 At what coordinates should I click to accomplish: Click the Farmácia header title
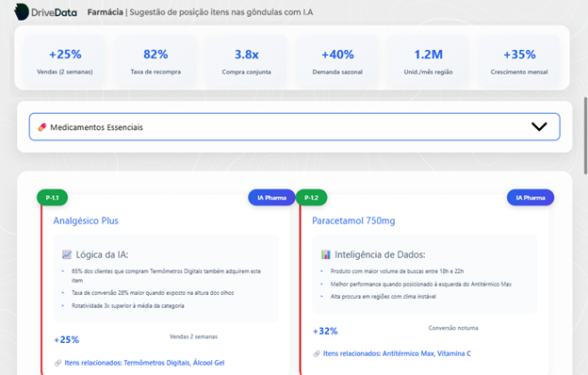coord(105,12)
